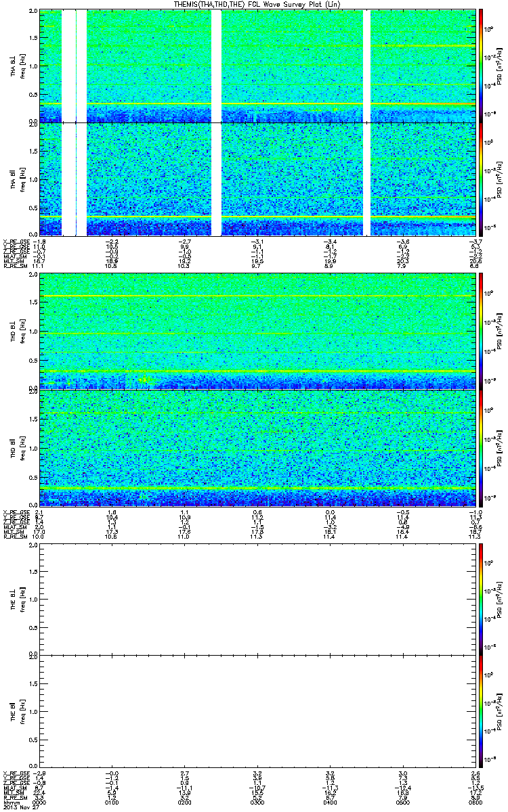
Task: Click the 'PSD [nT²/Hz]' label of the THD B⊥ color bar
Action: (x=499, y=330)
